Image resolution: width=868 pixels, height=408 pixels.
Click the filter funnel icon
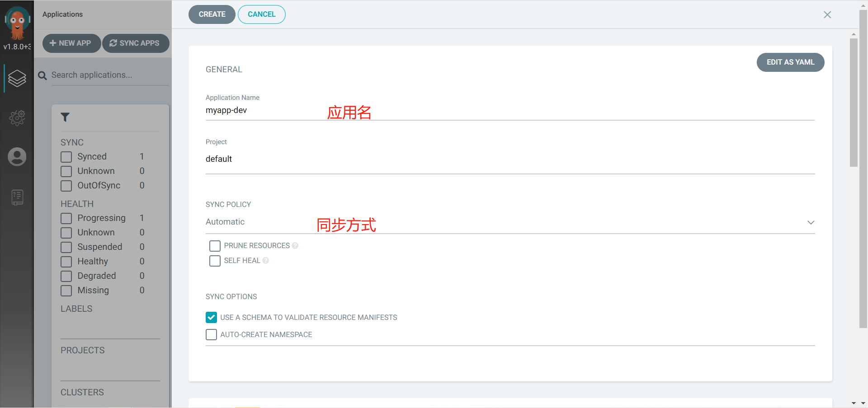(65, 117)
